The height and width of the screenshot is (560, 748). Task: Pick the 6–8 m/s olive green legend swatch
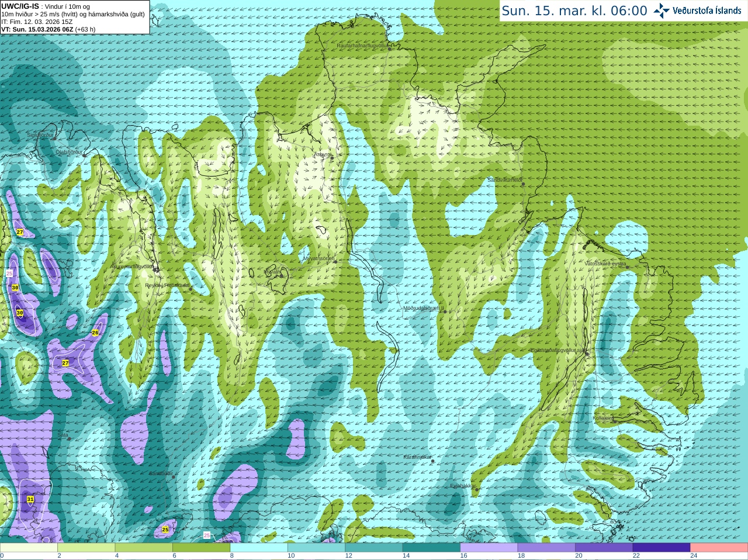[202, 548]
